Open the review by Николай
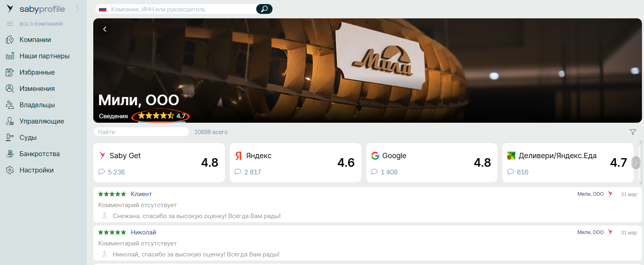The height and width of the screenshot is (265, 644). (x=367, y=243)
